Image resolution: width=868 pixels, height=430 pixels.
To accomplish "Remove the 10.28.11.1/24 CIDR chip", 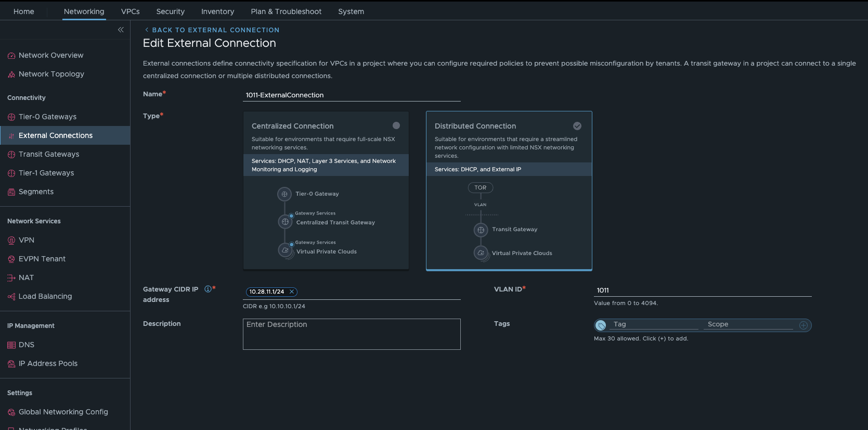I will coord(292,292).
